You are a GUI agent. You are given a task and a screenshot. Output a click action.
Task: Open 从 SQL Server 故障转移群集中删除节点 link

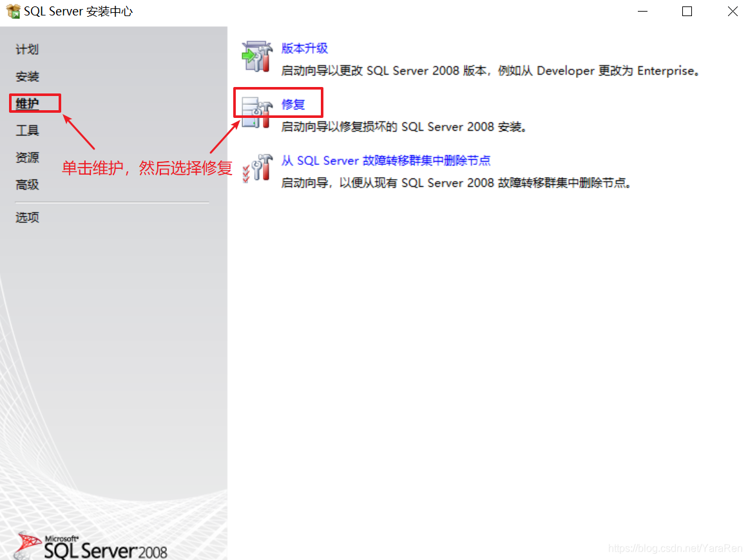385,160
